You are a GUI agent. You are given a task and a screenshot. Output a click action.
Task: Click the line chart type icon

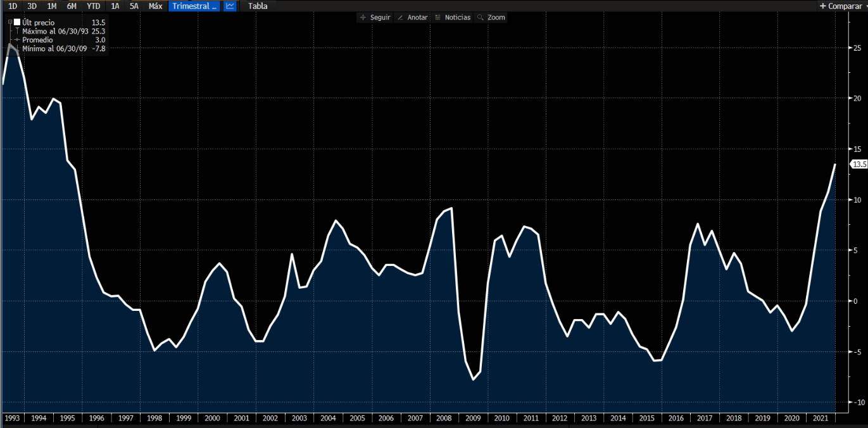click(x=230, y=6)
